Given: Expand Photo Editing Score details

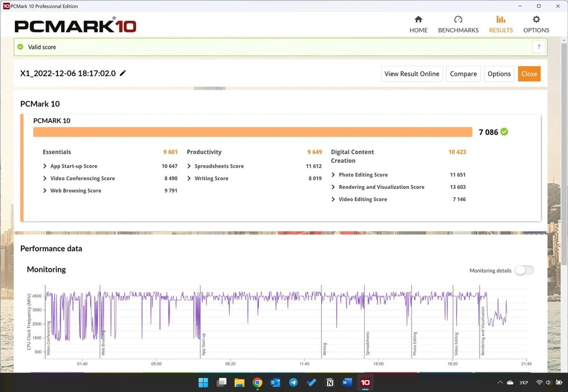Looking at the screenshot, I should (x=333, y=175).
